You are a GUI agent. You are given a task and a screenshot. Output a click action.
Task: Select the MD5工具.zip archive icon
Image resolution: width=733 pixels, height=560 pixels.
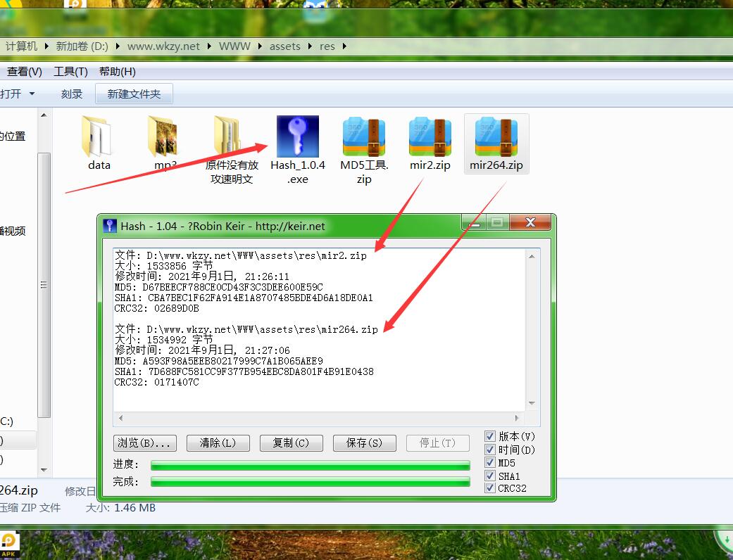click(364, 137)
